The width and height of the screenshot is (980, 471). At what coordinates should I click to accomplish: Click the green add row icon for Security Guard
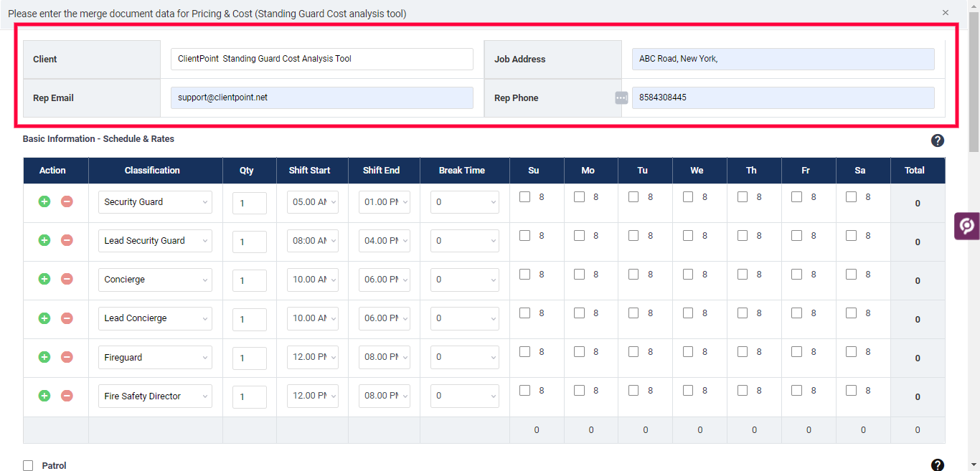tap(44, 202)
